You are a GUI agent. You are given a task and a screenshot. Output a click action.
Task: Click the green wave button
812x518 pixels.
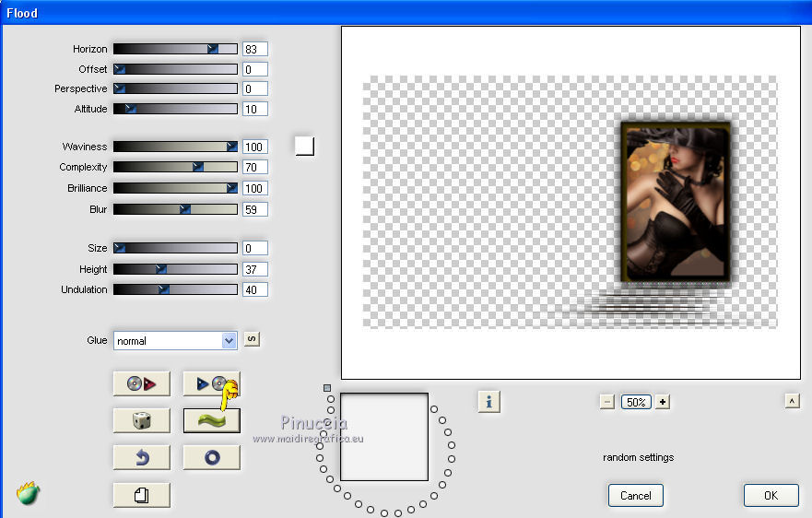tap(211, 420)
